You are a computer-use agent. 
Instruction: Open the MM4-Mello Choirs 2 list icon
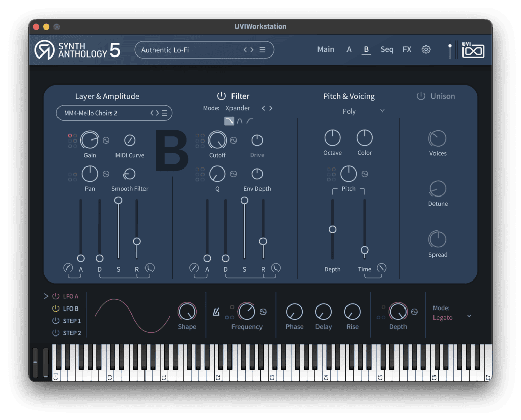(x=164, y=113)
